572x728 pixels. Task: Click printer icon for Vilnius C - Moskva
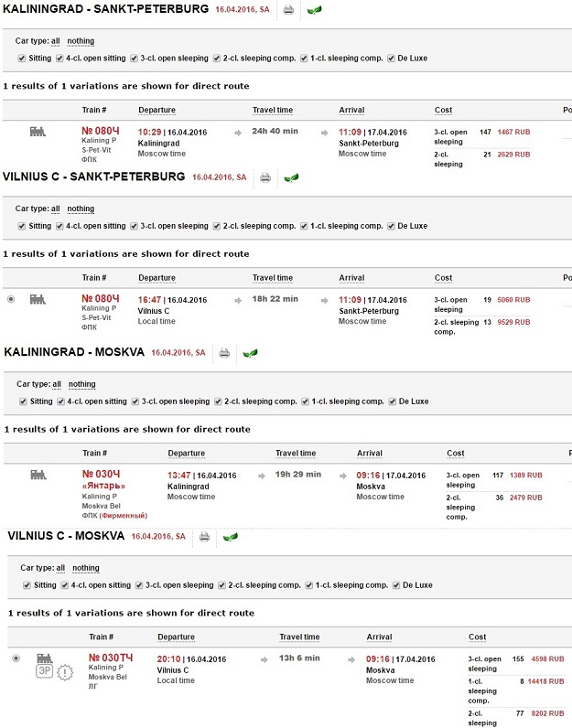pyautogui.click(x=204, y=537)
